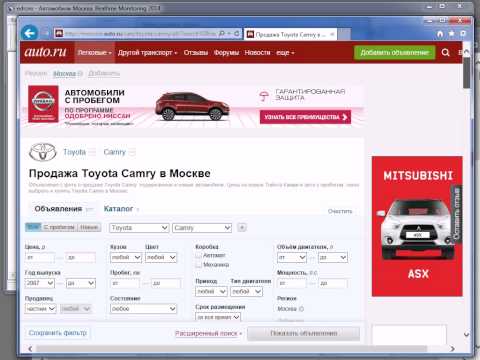Open the Тип двигателя dropdown
480x360 pixels.
[x=246, y=291]
